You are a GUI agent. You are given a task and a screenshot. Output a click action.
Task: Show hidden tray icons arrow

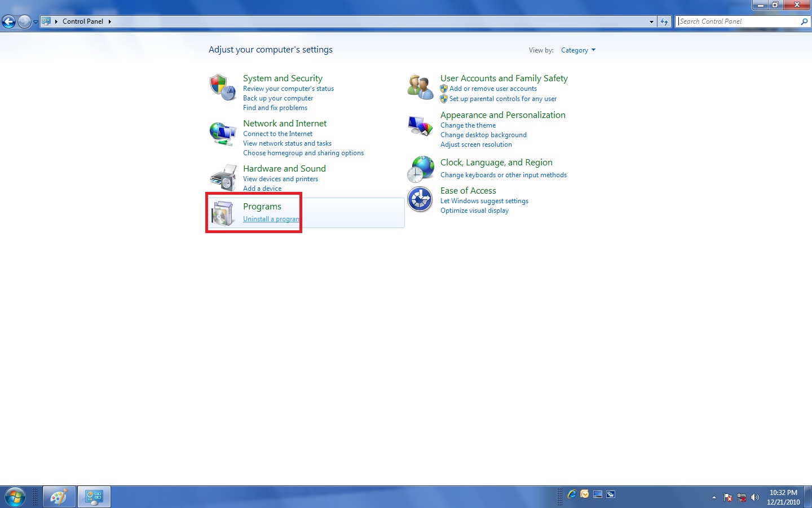(x=714, y=497)
